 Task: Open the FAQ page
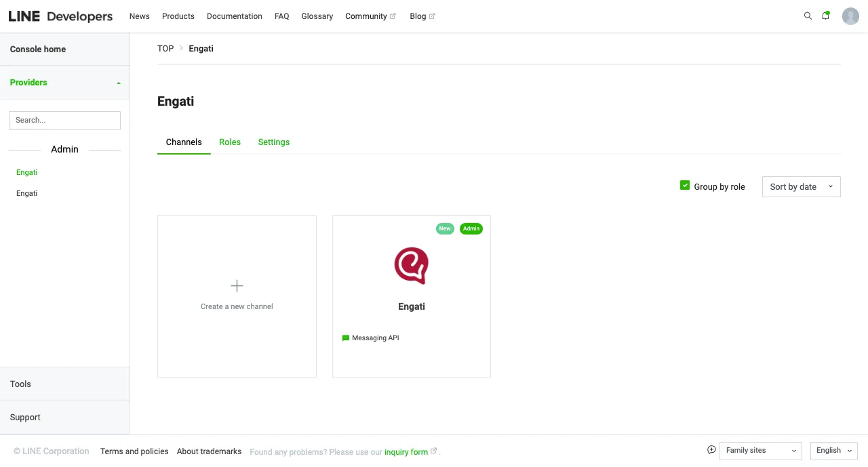point(282,16)
